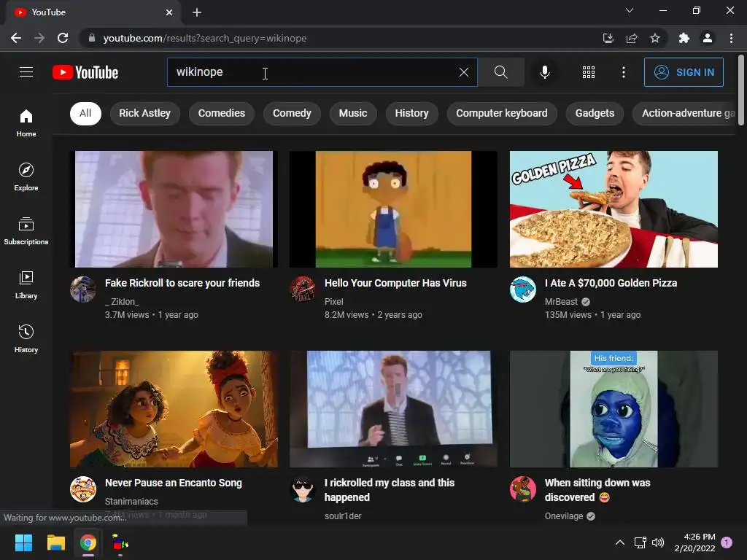Clear the search box with the X

(x=463, y=72)
